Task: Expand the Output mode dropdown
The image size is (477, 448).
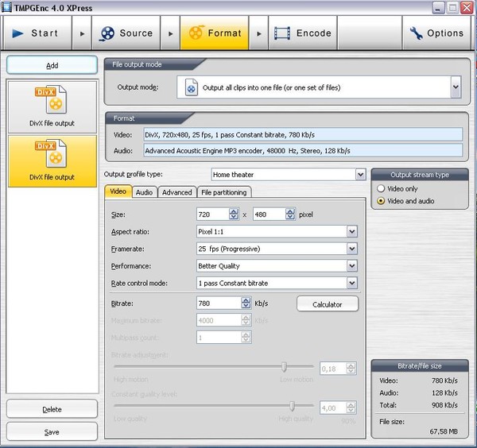Action: [456, 87]
